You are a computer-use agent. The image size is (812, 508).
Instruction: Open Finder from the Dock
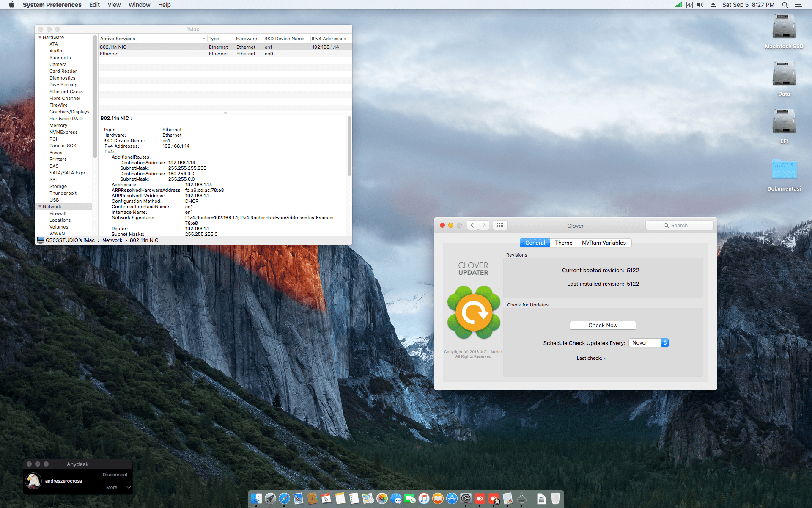[256, 499]
